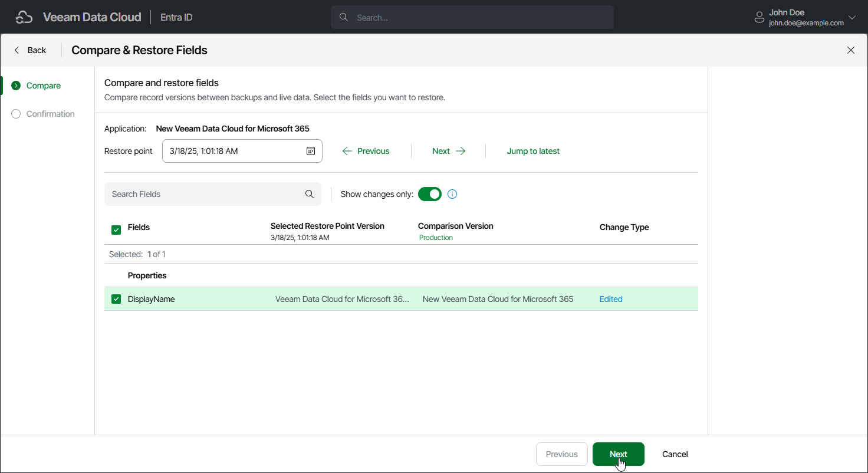The width and height of the screenshot is (868, 473).
Task: Click the top bar Search input
Action: (472, 18)
